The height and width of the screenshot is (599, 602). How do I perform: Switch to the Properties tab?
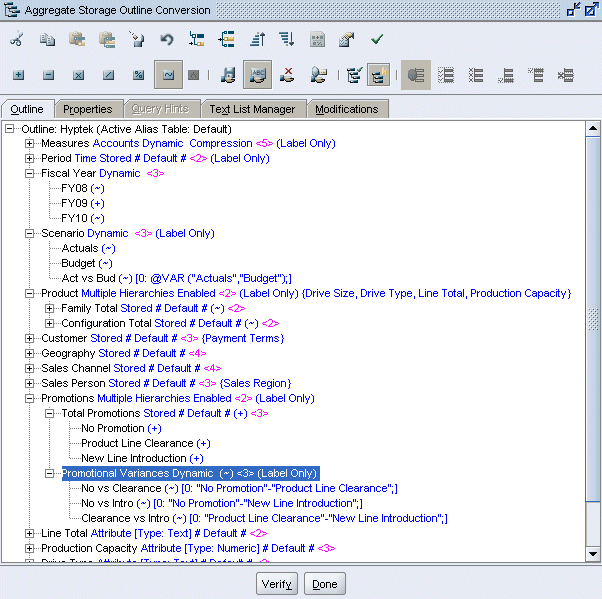click(x=88, y=109)
